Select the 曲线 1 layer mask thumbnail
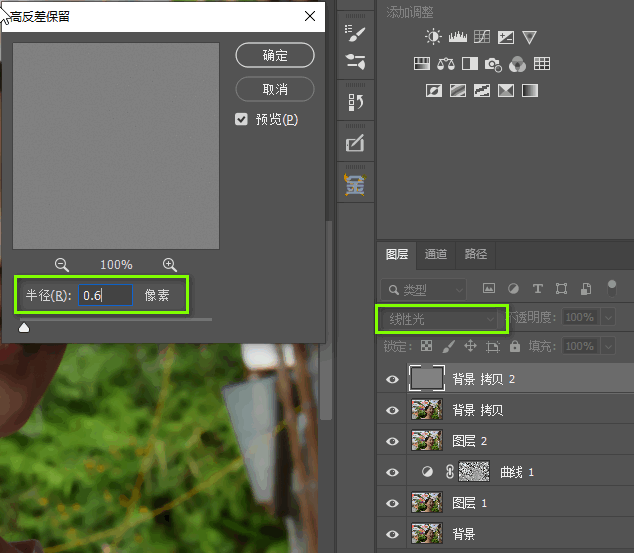This screenshot has width=634, height=553. [x=474, y=471]
